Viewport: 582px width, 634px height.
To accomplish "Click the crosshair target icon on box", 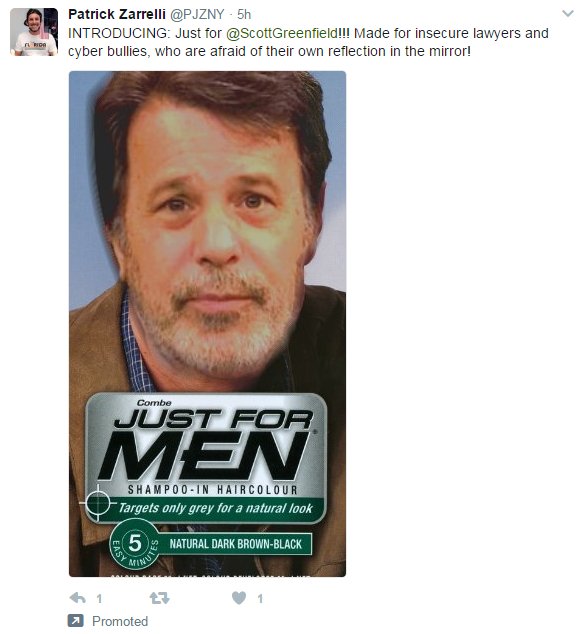I will click(97, 503).
